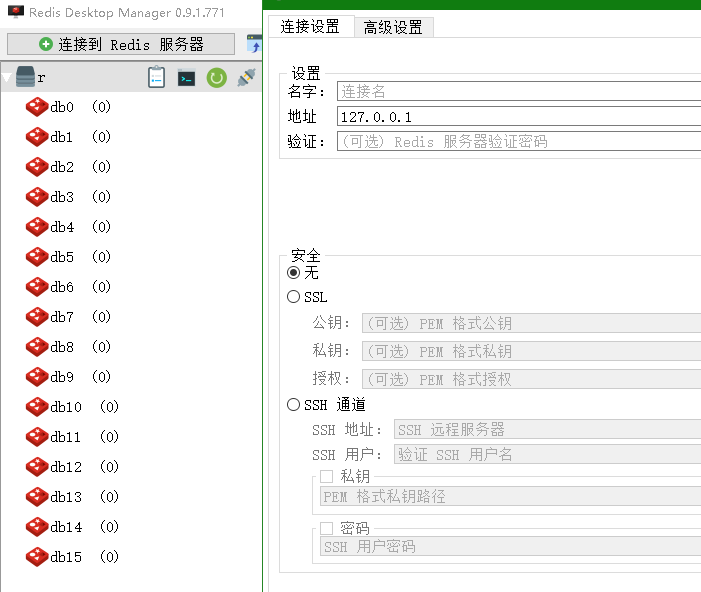The width and height of the screenshot is (701, 592).
Task: Select the SSL radio button
Action: point(293,296)
